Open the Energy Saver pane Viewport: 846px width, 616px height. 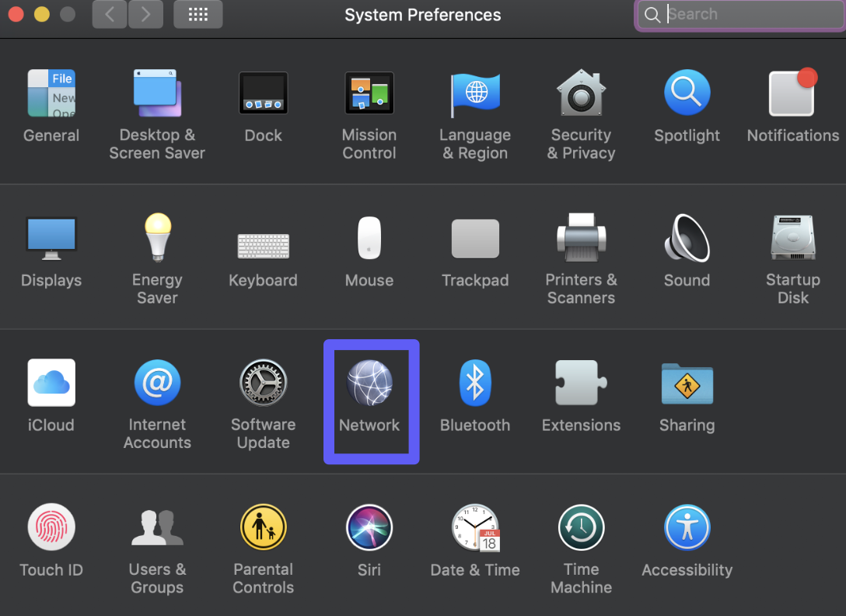[157, 239]
